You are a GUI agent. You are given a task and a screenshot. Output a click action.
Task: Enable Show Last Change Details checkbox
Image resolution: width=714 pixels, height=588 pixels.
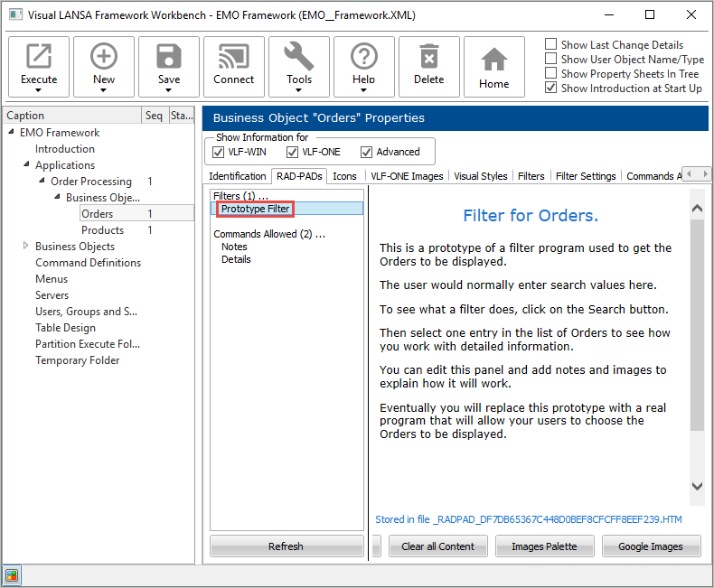click(551, 45)
